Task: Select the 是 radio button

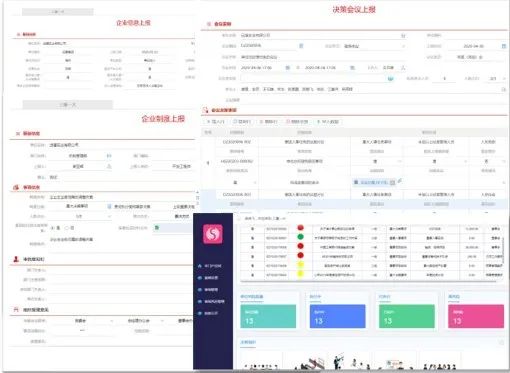Action: [x=52, y=228]
